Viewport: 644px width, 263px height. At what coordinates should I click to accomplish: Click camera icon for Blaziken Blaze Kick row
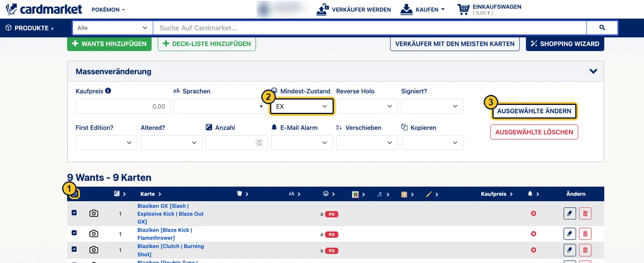(x=93, y=234)
